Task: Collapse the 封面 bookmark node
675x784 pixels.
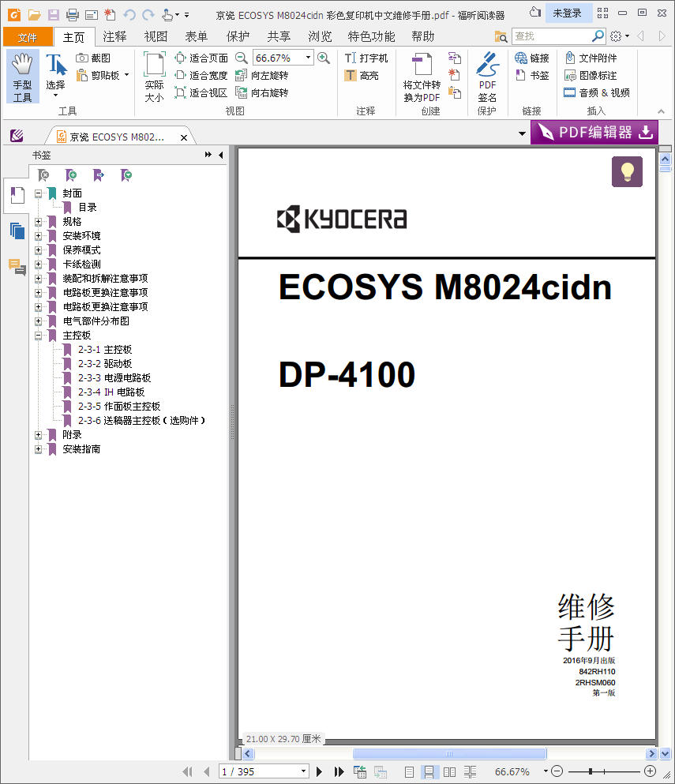Action: click(38, 193)
